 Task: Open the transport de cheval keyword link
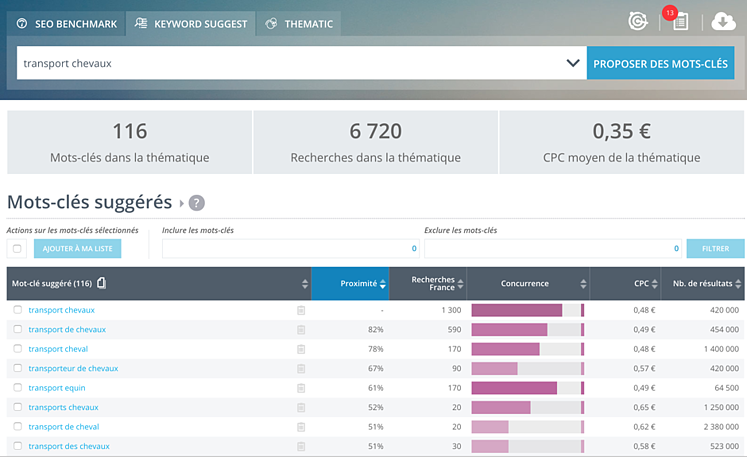pos(64,427)
